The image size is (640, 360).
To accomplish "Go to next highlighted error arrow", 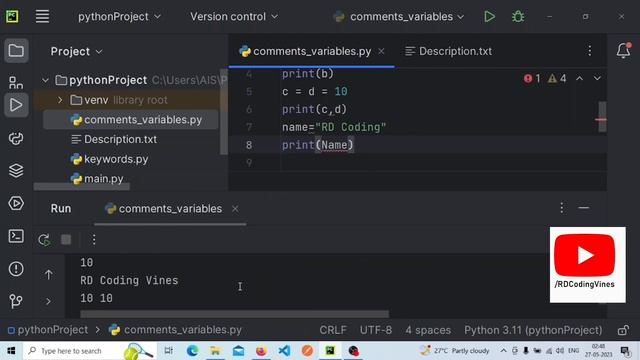I will 597,78.
